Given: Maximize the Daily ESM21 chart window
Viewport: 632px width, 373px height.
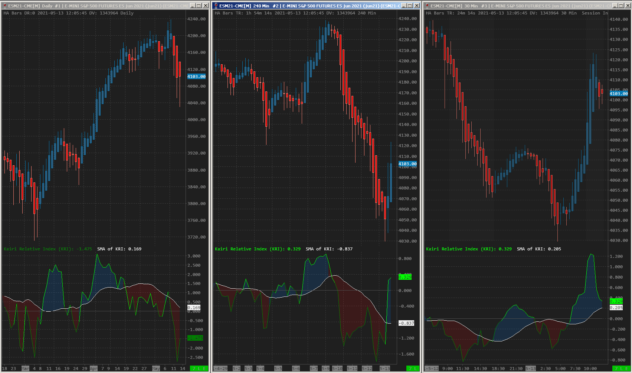Looking at the screenshot, I should [x=199, y=6].
